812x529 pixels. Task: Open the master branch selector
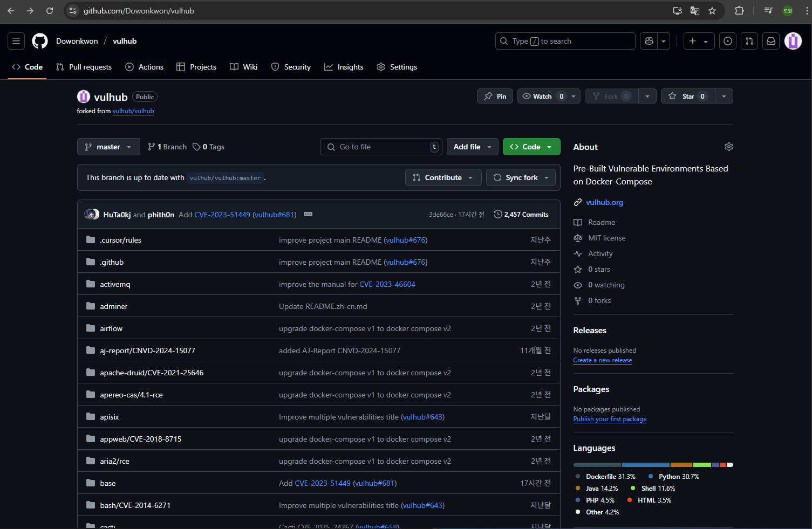[108, 147]
